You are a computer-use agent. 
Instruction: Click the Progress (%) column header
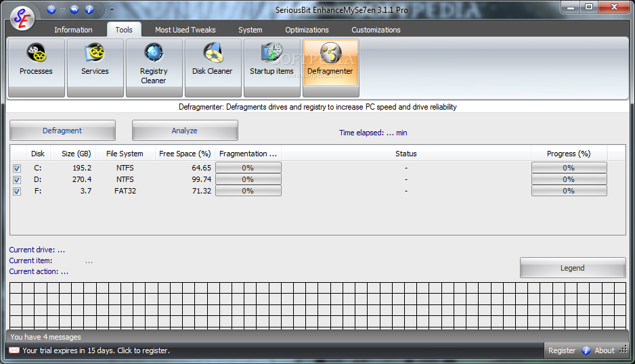click(569, 154)
